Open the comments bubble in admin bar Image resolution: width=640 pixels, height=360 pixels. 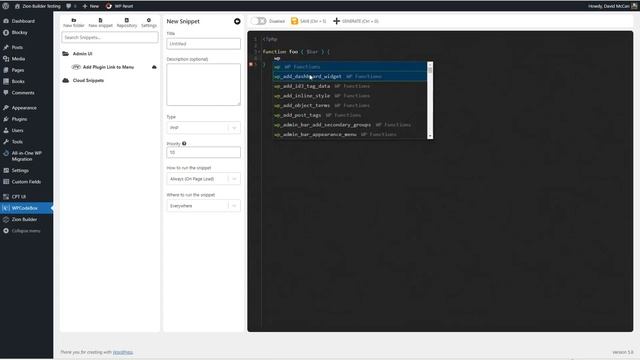coord(71,6)
